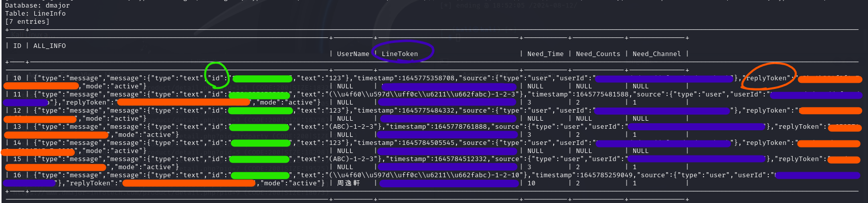Click "mode":"active" in row 10

pos(112,86)
